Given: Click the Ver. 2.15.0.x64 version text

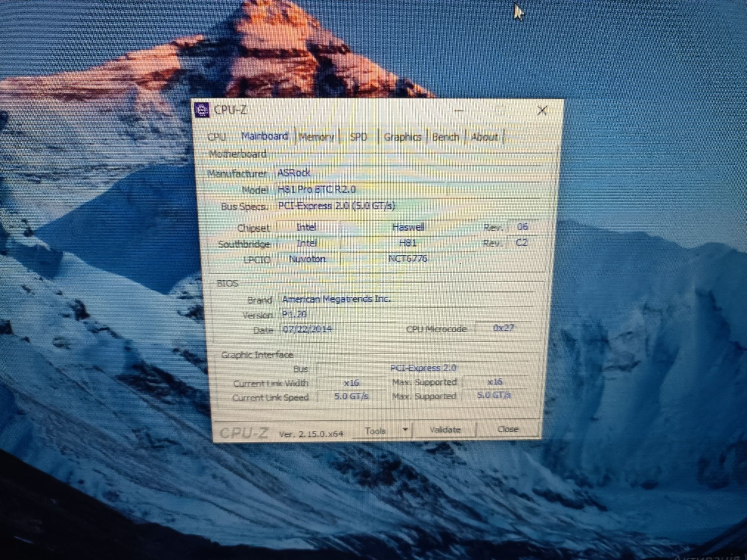Looking at the screenshot, I should (311, 434).
